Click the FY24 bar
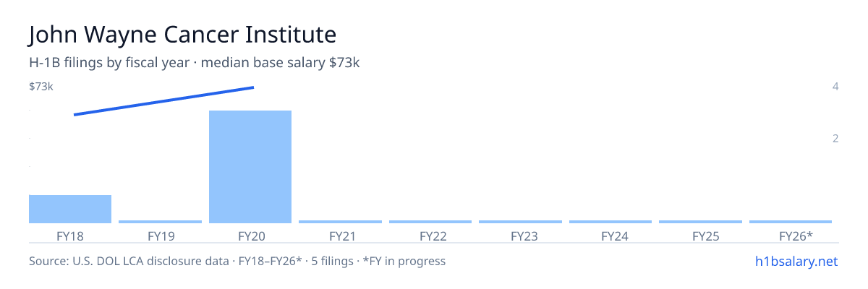Viewport: 868px width, 289px height. coord(610,222)
